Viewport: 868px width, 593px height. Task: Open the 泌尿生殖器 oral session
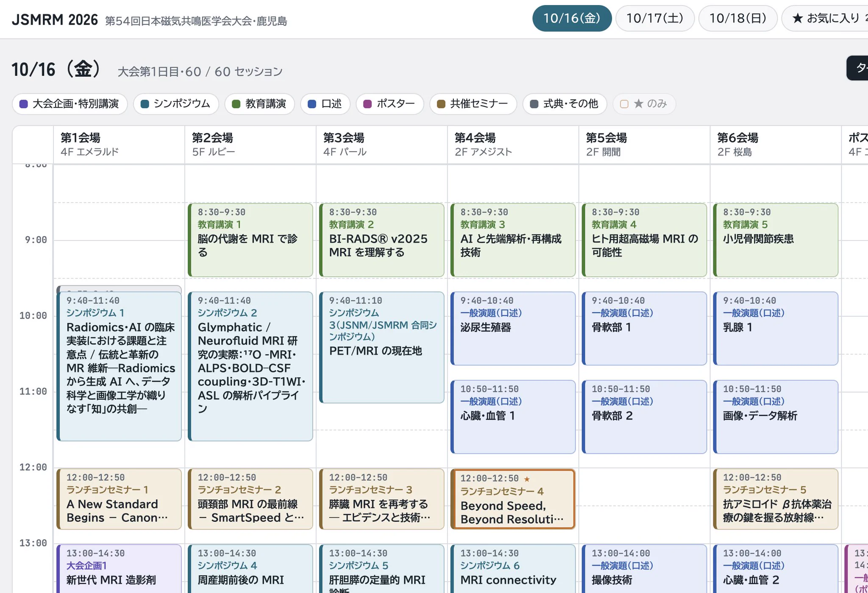point(513,328)
